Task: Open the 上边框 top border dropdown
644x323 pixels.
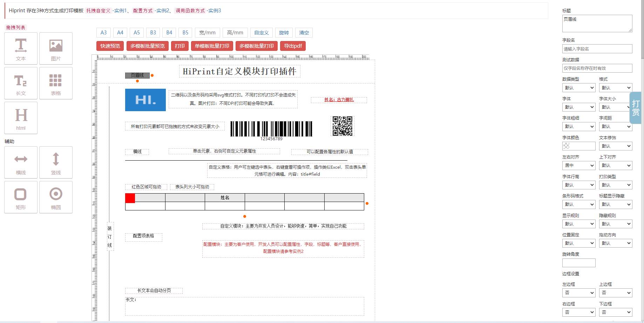Action: click(616, 292)
